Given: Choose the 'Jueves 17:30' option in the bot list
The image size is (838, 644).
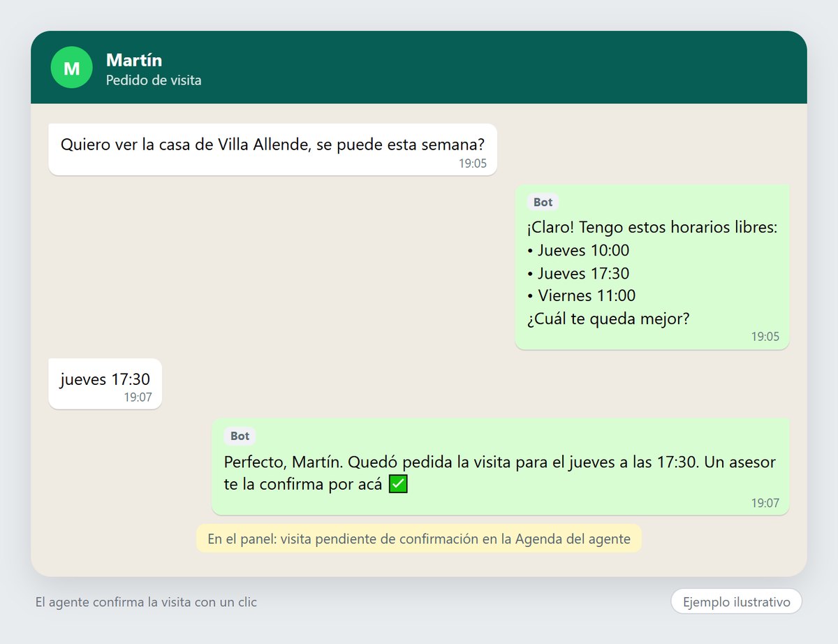Looking at the screenshot, I should click(x=578, y=273).
